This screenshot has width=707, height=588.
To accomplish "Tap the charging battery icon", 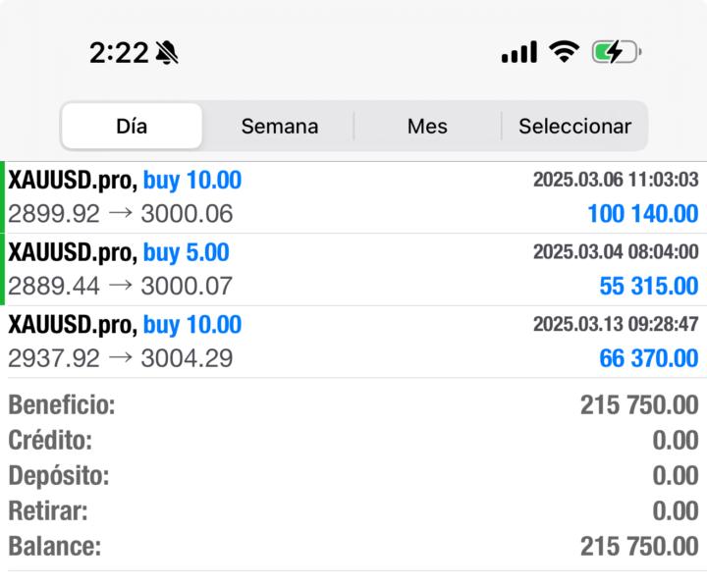I will (x=617, y=52).
